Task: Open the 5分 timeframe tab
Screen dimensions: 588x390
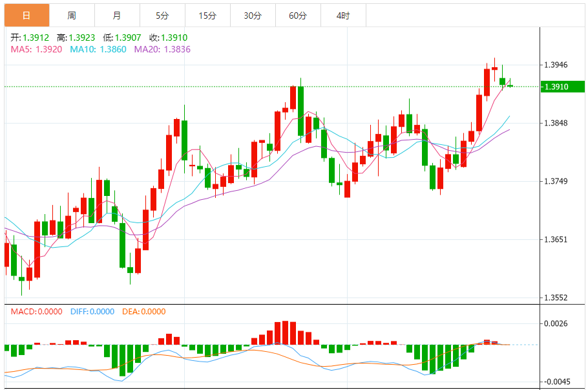Action: pyautogui.click(x=162, y=16)
